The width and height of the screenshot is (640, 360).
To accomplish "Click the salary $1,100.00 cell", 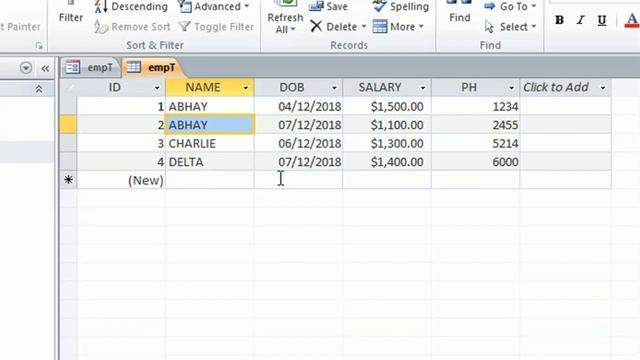I will pos(387,125).
